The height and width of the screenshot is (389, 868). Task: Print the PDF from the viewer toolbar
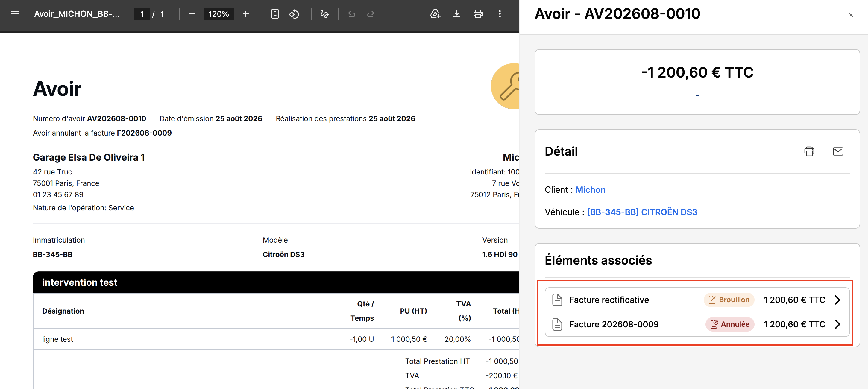[x=478, y=14]
